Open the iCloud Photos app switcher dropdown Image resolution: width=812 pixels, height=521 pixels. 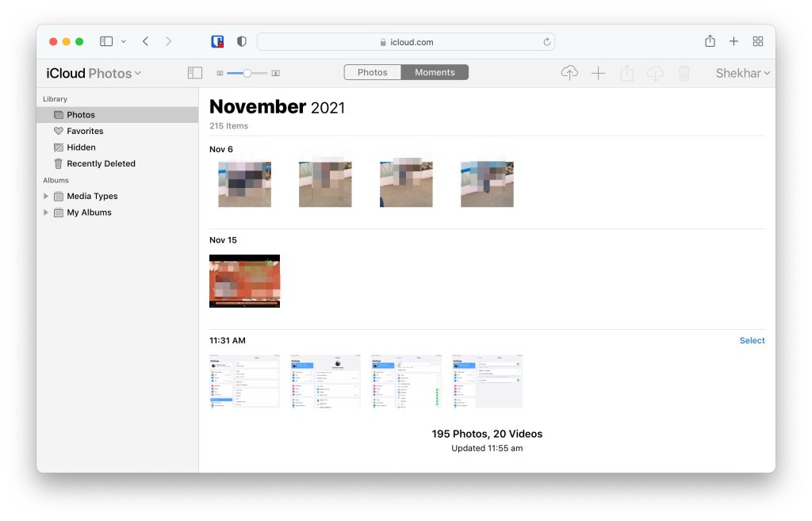pyautogui.click(x=94, y=73)
